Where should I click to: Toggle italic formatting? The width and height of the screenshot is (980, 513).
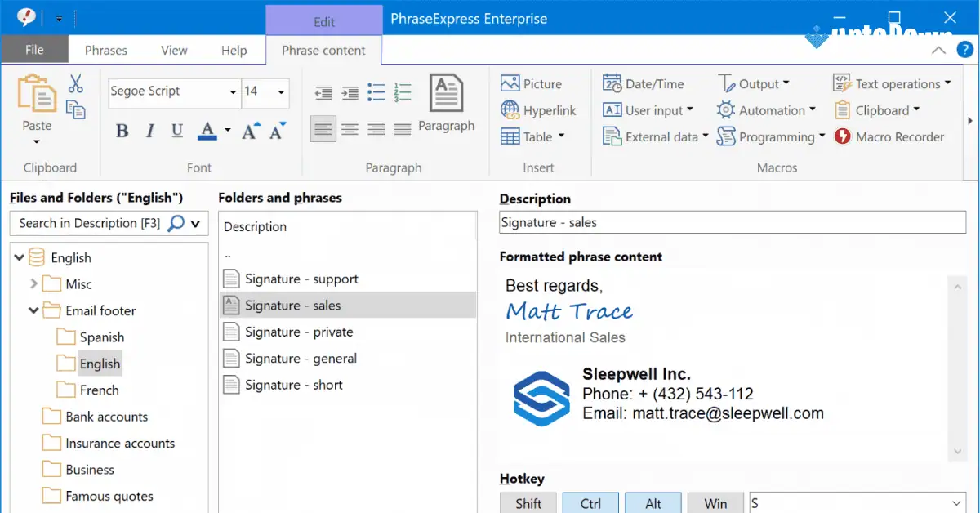coord(149,131)
